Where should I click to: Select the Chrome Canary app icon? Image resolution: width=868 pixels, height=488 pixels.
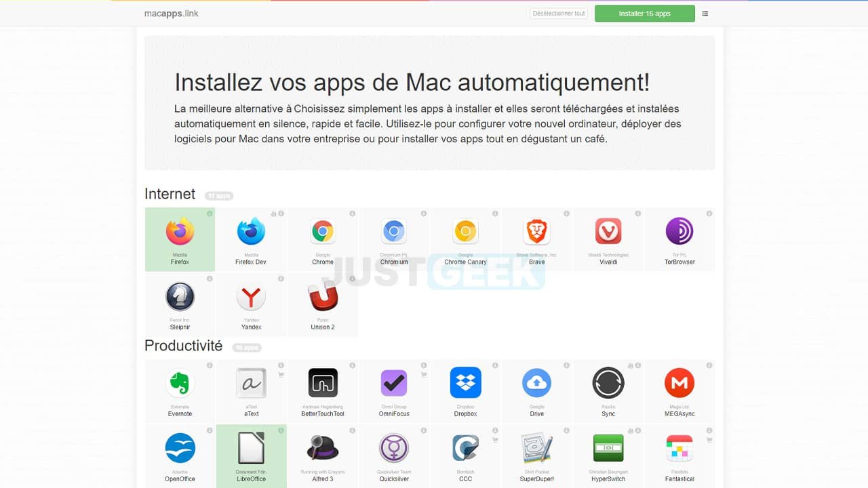(465, 232)
